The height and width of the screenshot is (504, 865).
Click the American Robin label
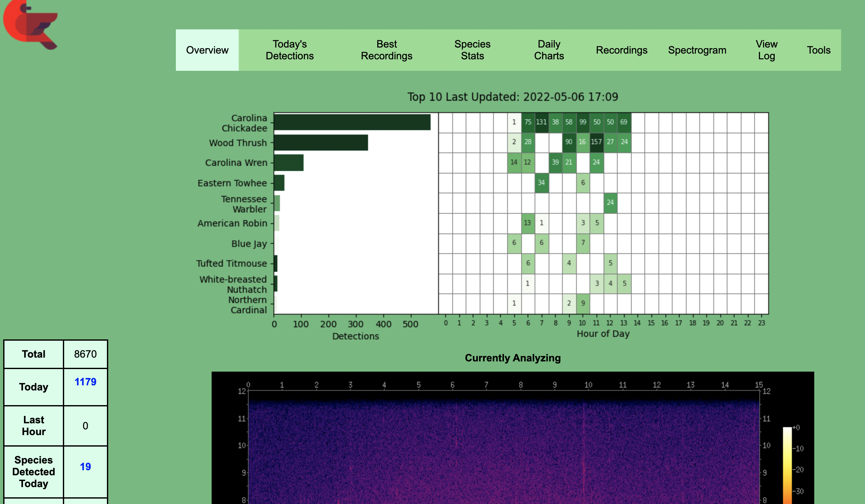click(232, 223)
